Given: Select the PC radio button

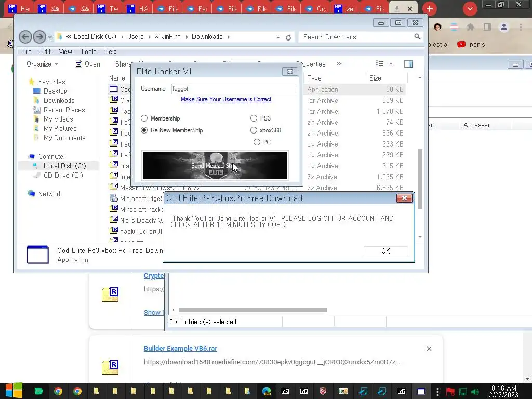Looking at the screenshot, I should (x=257, y=142).
